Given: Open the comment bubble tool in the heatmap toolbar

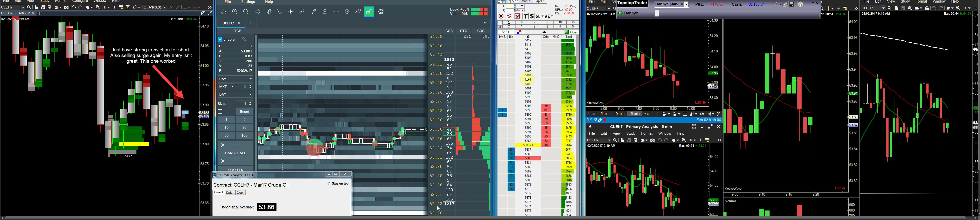Looking at the screenshot, I should pos(325,12).
